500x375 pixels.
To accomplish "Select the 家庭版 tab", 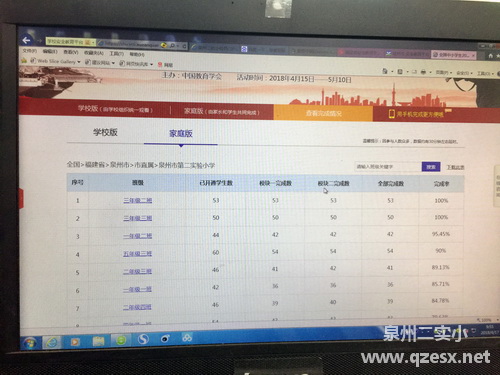I will click(181, 134).
